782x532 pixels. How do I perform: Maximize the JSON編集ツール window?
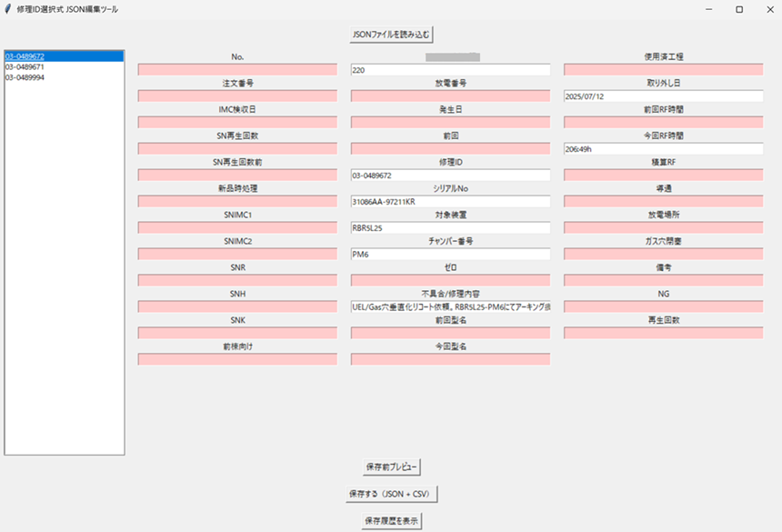point(738,9)
